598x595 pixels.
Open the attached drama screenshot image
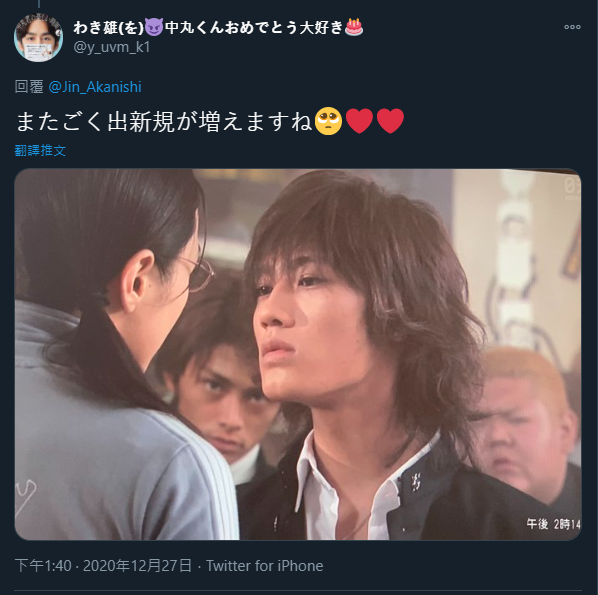click(x=298, y=354)
